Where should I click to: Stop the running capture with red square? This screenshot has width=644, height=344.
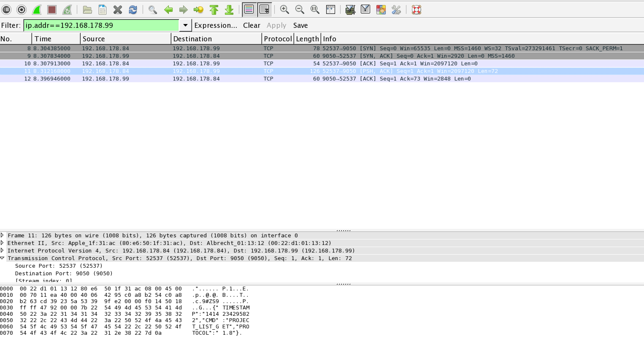click(x=52, y=10)
